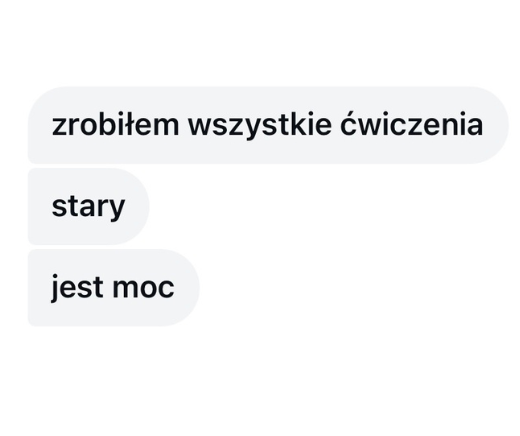The width and height of the screenshot is (520, 436).
Task: Click the letter 's' starting 'stary'
Action: (x=59, y=208)
